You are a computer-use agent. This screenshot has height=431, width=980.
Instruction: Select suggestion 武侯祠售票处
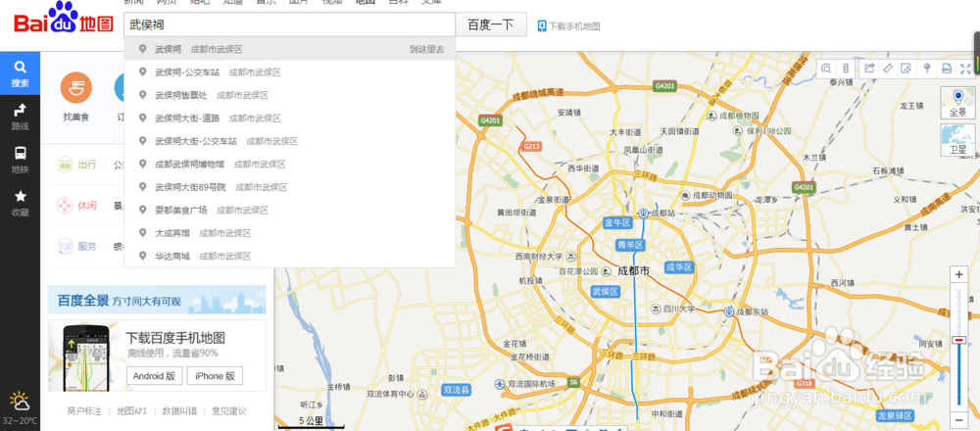[x=289, y=95]
